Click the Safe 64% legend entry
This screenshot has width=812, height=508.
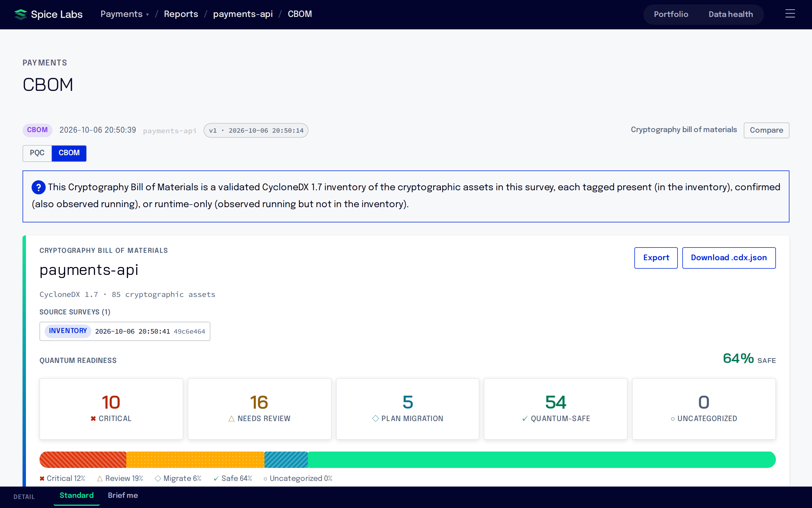[233, 478]
